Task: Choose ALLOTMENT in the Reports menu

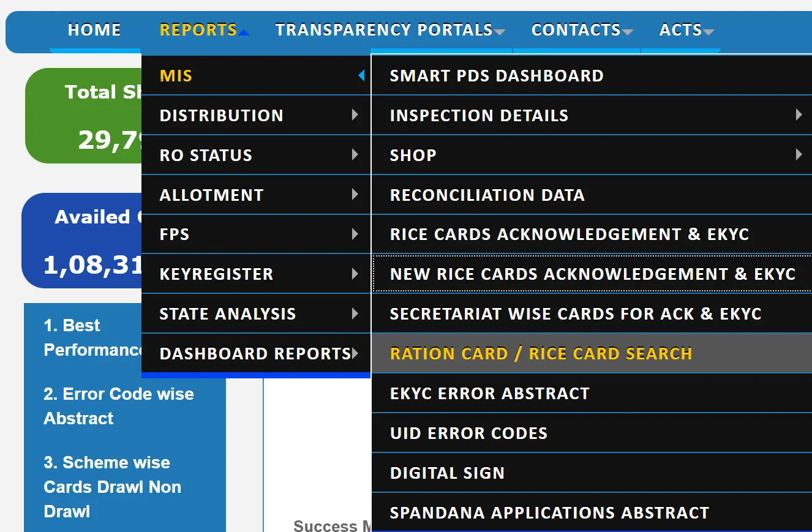Action: [256, 195]
